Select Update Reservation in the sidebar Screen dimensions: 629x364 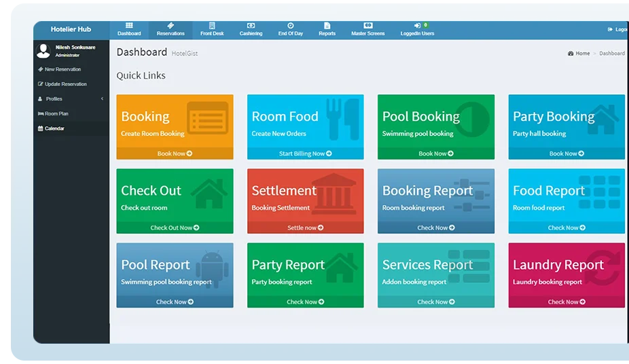(x=65, y=84)
